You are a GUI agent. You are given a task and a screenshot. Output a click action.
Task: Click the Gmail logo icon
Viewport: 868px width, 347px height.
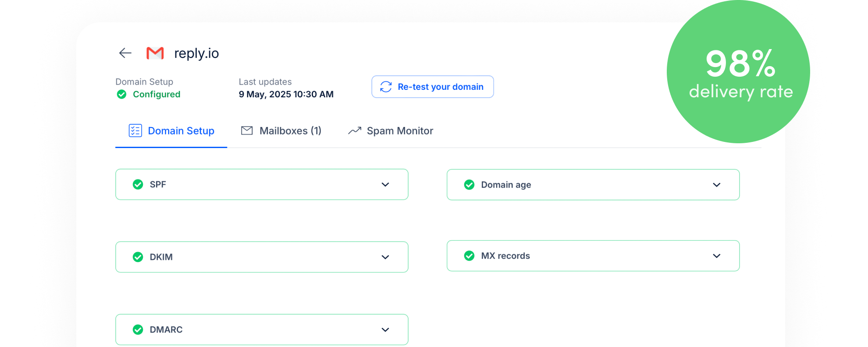coord(155,53)
